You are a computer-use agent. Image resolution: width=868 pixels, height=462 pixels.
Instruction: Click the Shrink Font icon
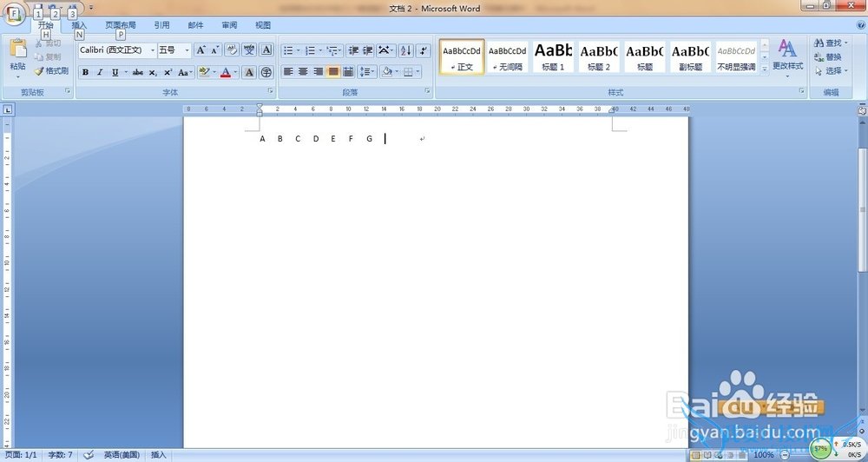(x=215, y=49)
